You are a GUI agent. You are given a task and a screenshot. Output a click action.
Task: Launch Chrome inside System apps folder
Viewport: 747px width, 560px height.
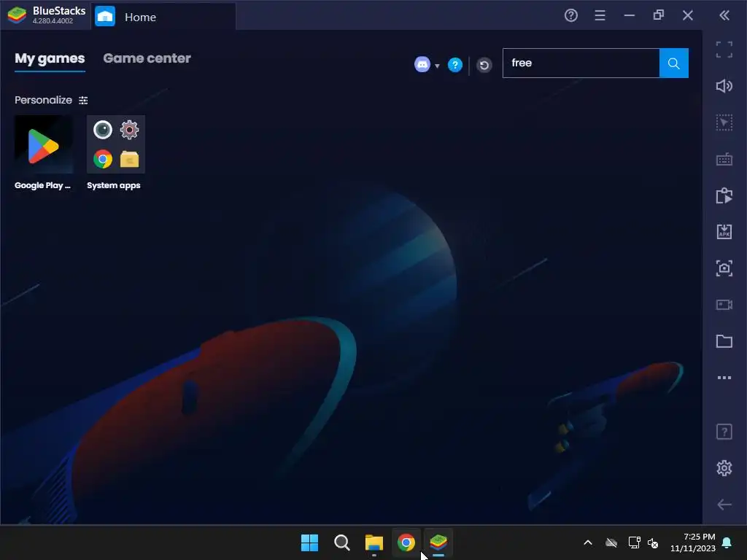pos(102,159)
